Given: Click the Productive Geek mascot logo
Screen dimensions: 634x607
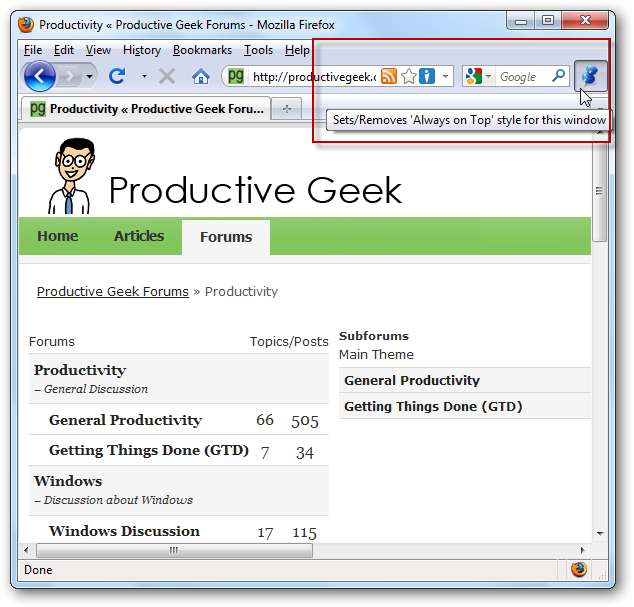Looking at the screenshot, I should 72,176.
